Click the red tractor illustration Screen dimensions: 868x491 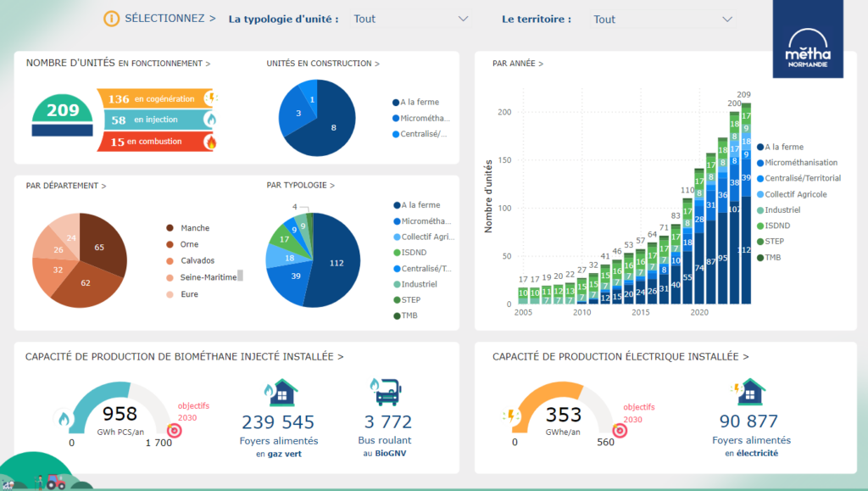(55, 481)
